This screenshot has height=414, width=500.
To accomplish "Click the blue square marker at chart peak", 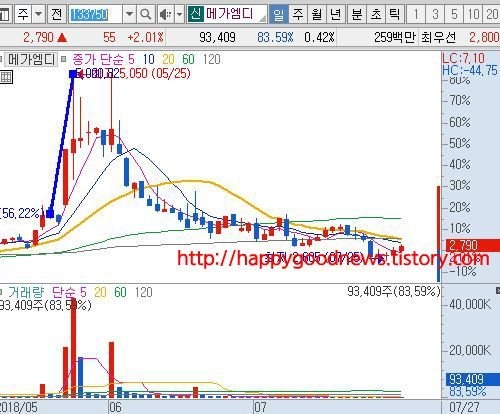I will (73, 74).
